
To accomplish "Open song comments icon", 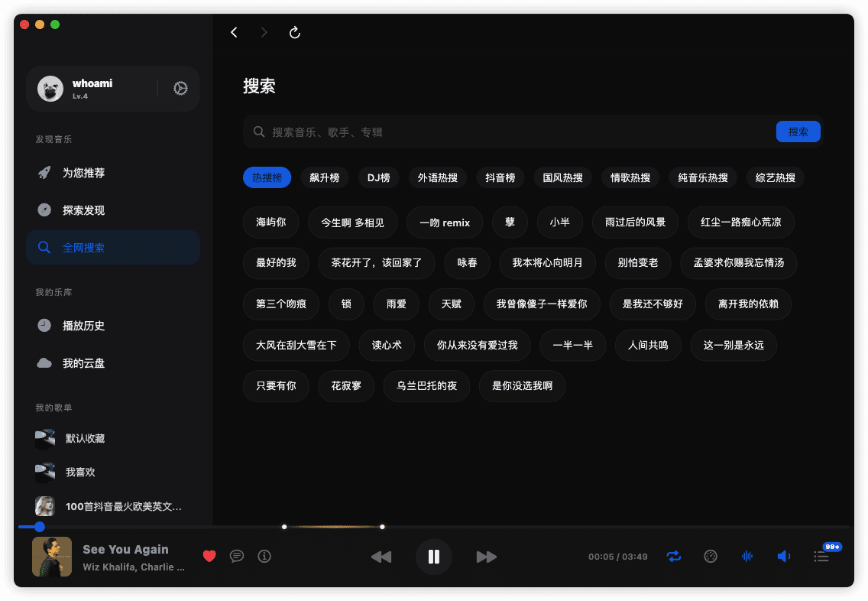I will pos(236,556).
